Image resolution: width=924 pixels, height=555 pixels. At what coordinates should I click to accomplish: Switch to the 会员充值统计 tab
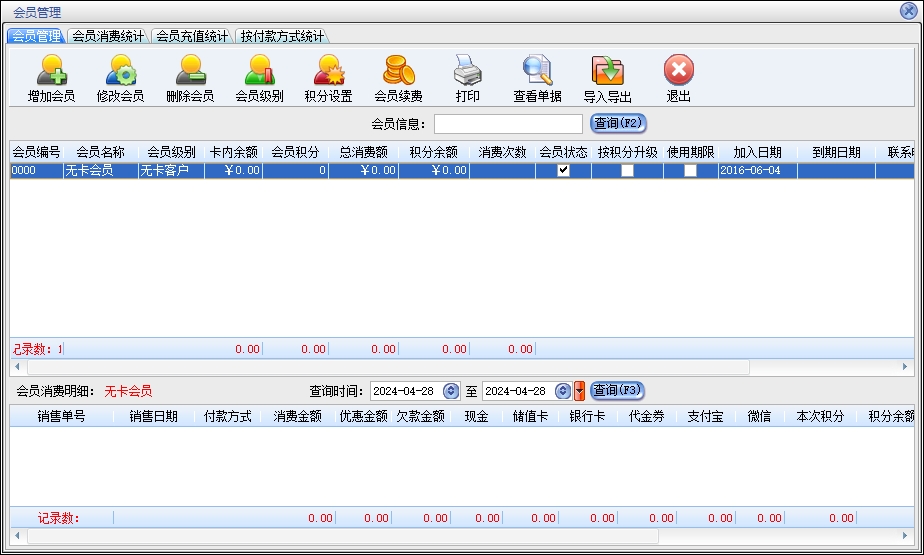(192, 36)
